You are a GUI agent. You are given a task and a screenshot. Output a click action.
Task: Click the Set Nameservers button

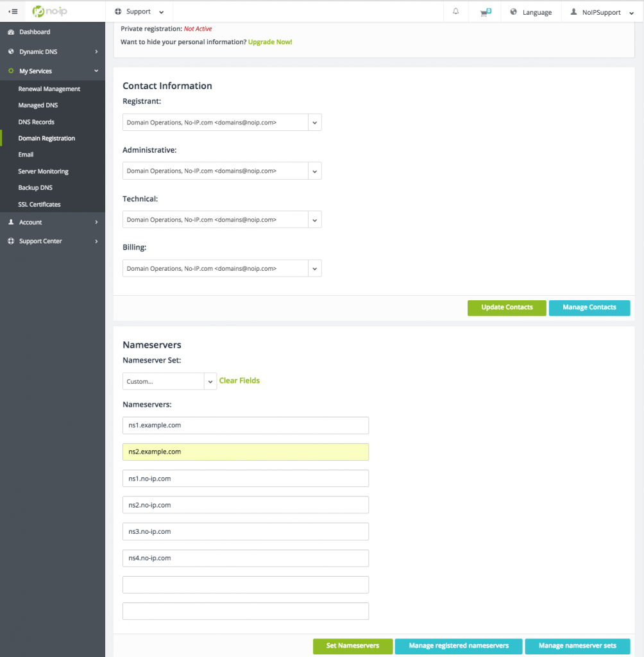[353, 646]
